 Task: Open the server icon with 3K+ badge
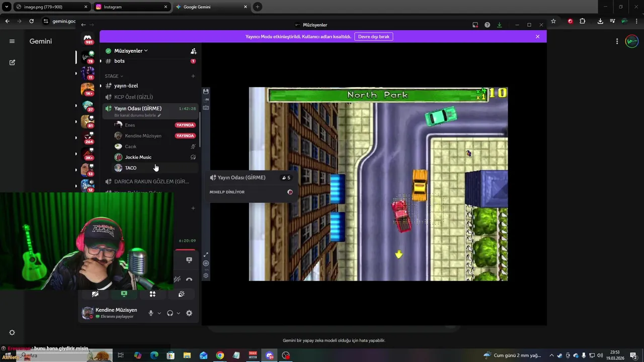88,153
